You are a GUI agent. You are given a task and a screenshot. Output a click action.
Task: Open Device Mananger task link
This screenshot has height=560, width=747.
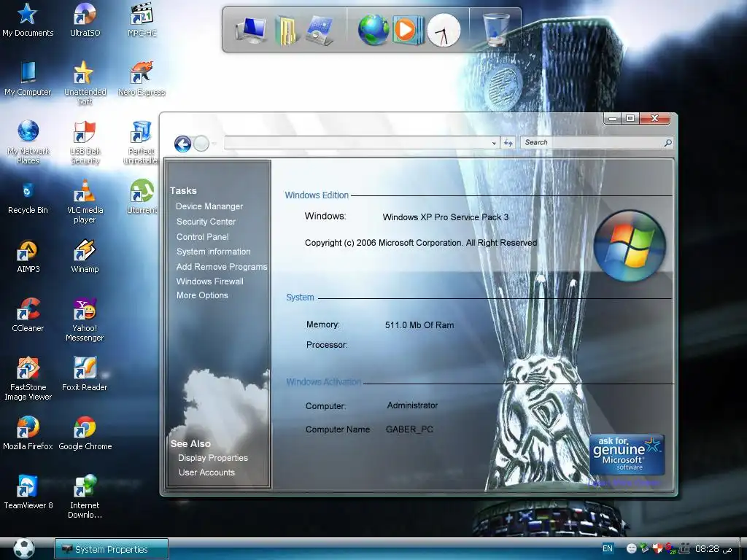coord(209,206)
